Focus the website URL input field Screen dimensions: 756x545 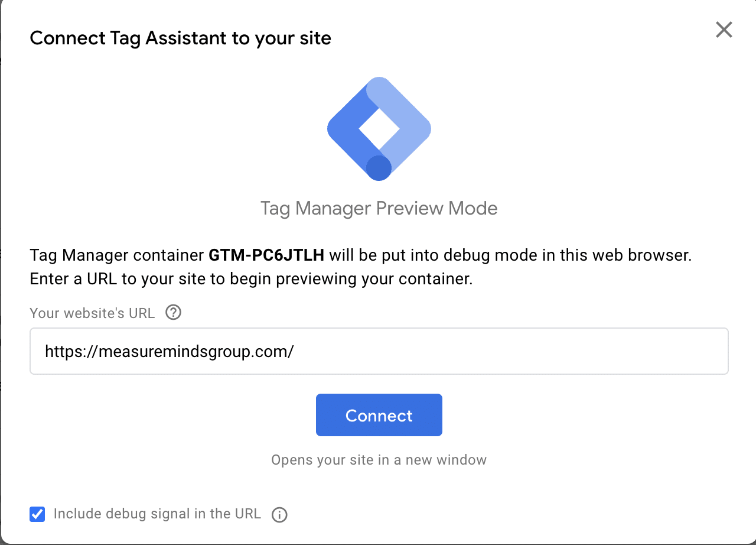point(379,352)
